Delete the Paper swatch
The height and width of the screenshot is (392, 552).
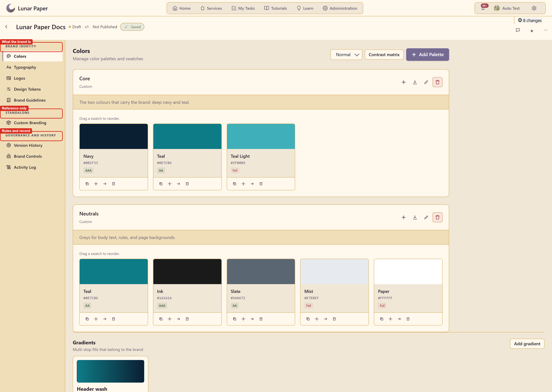point(408,319)
